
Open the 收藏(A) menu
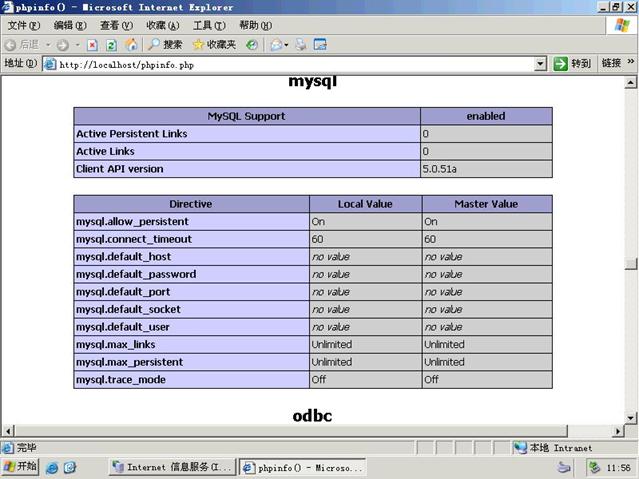coord(163,26)
